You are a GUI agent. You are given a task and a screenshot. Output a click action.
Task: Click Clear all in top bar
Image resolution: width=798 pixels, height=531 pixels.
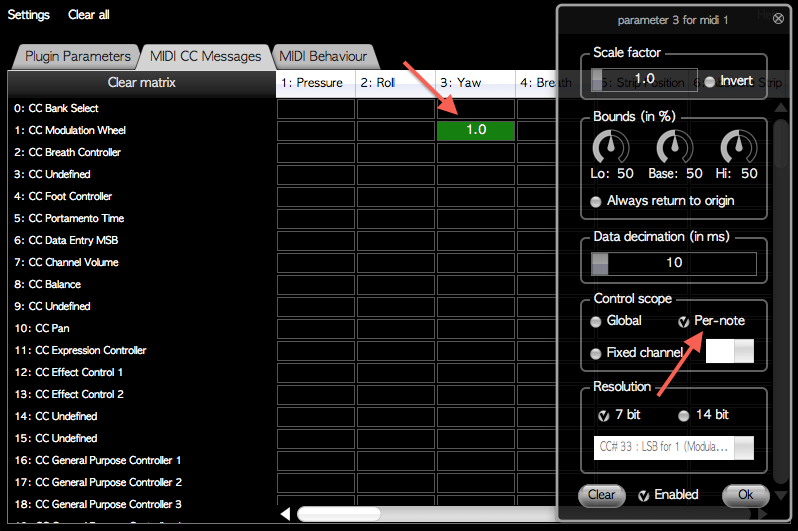point(89,15)
